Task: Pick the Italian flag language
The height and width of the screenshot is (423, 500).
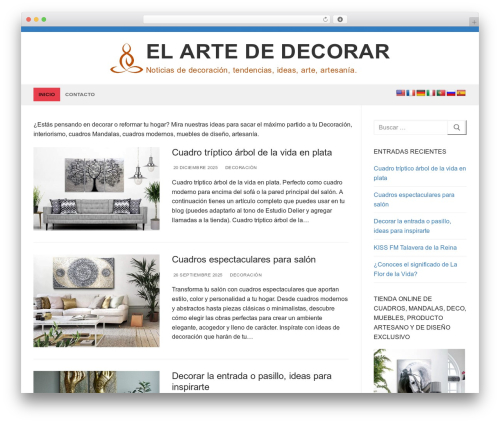Action: [x=431, y=93]
